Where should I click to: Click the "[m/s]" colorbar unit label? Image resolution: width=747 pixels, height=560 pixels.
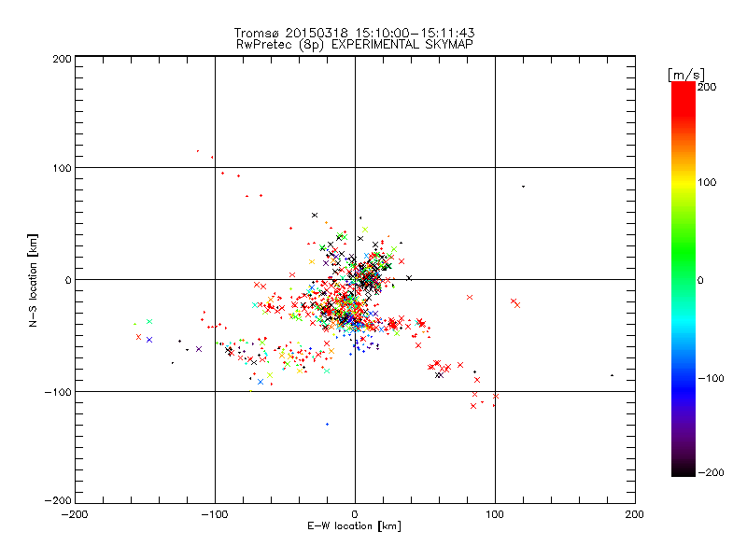click(x=686, y=75)
